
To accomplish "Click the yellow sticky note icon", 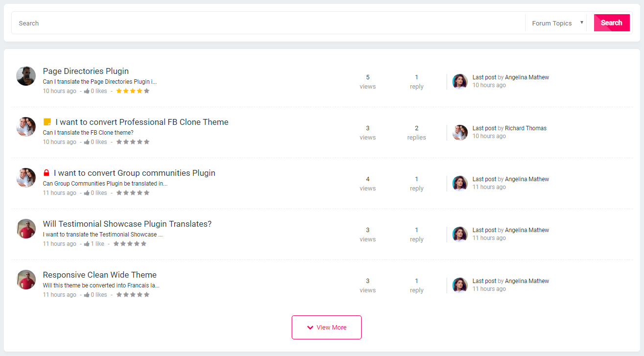I will pyautogui.click(x=47, y=122).
